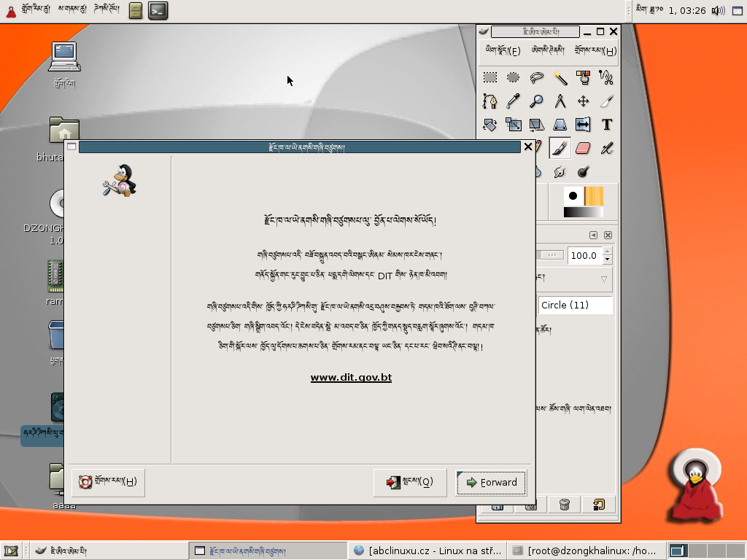This screenshot has height=560, width=747.
Task: Decrease the opacity value with down arrow
Action: [608, 260]
